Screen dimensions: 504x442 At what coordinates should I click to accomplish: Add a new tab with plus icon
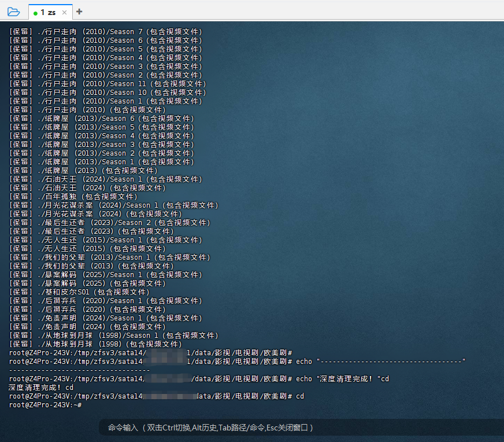79,12
